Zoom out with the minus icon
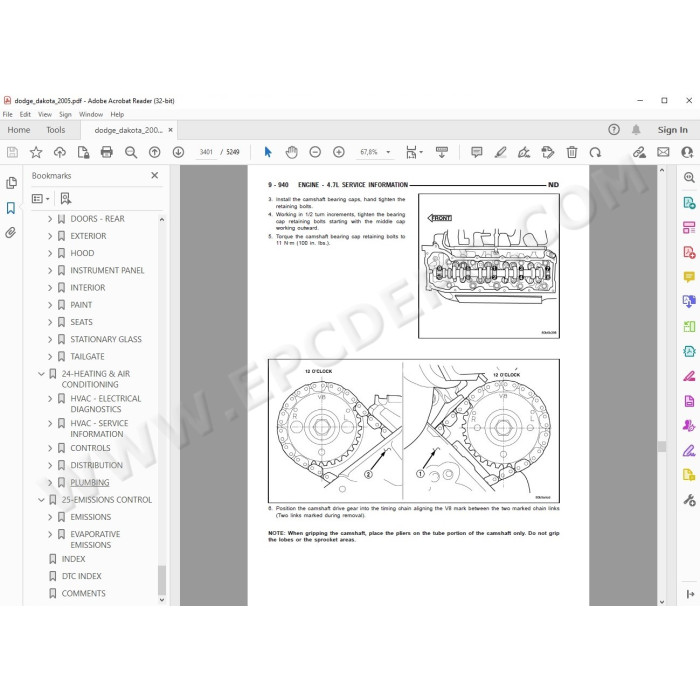Screen dimensions: 700x700 coord(315,152)
